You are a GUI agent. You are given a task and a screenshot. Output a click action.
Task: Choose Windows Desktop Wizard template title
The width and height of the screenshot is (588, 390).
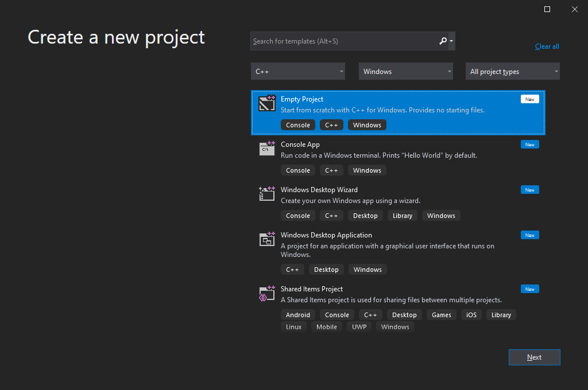click(x=319, y=190)
